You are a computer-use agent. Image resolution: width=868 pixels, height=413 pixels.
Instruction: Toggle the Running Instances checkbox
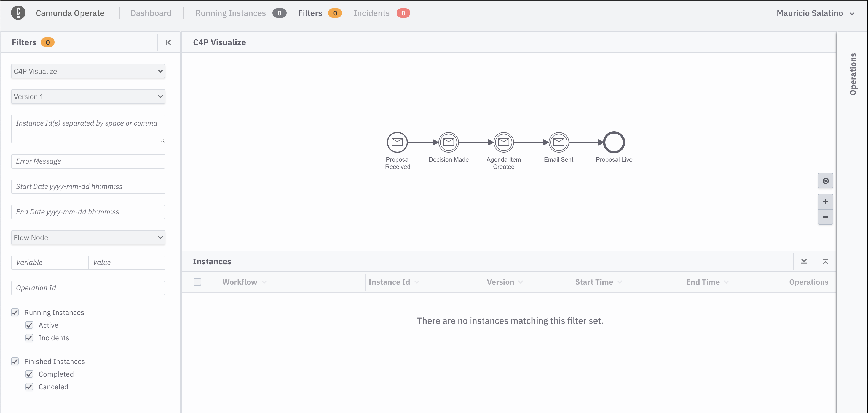15,312
